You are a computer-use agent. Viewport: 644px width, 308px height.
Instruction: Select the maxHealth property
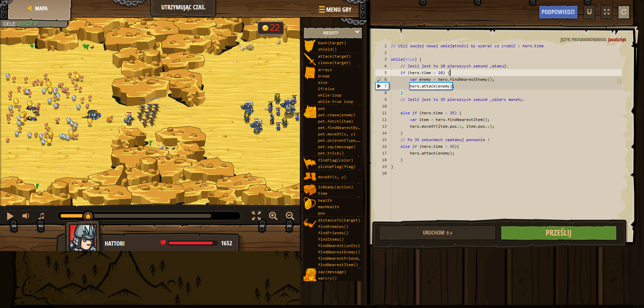328,207
